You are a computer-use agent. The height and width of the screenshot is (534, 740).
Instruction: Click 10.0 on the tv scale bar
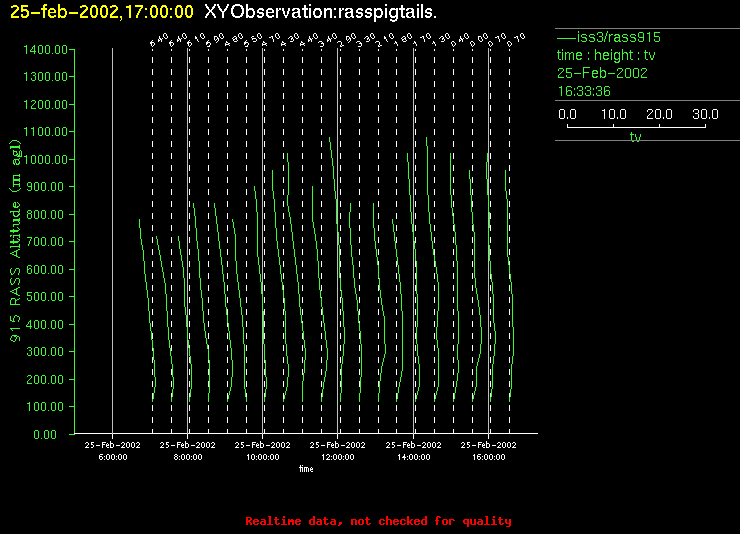coord(613,115)
